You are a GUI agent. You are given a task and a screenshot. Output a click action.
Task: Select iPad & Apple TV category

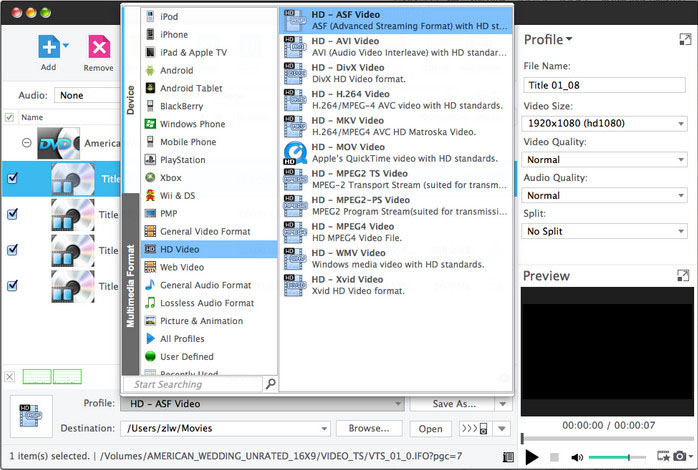pos(209,53)
